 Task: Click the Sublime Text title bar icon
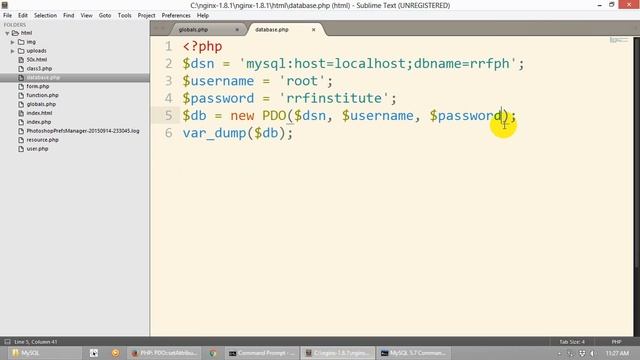pyautogui.click(x=5, y=5)
